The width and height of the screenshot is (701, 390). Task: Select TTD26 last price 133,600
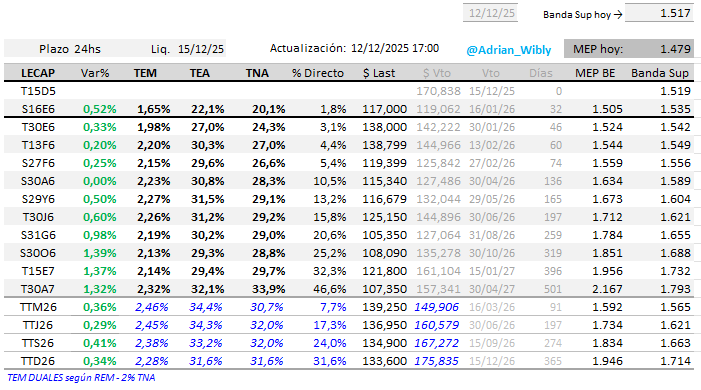pyautogui.click(x=384, y=361)
